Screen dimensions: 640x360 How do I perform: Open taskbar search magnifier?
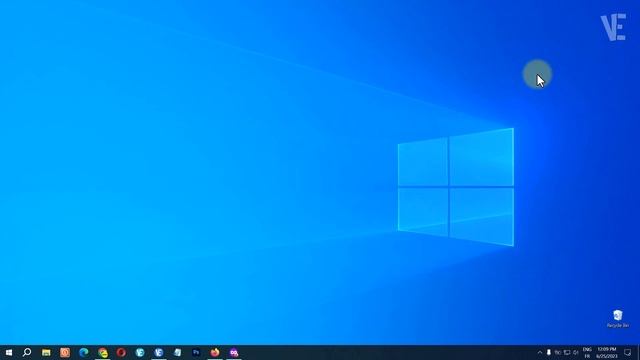27,352
